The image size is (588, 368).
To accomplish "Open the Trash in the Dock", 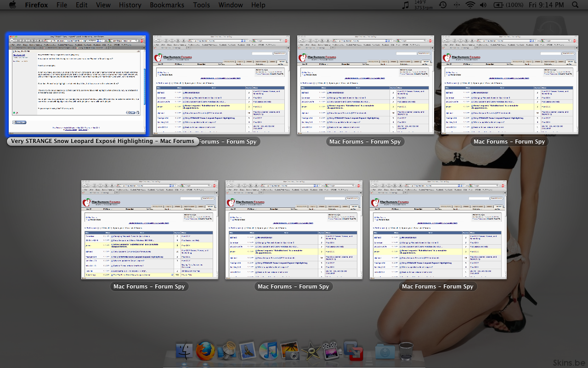I will coord(406,351).
